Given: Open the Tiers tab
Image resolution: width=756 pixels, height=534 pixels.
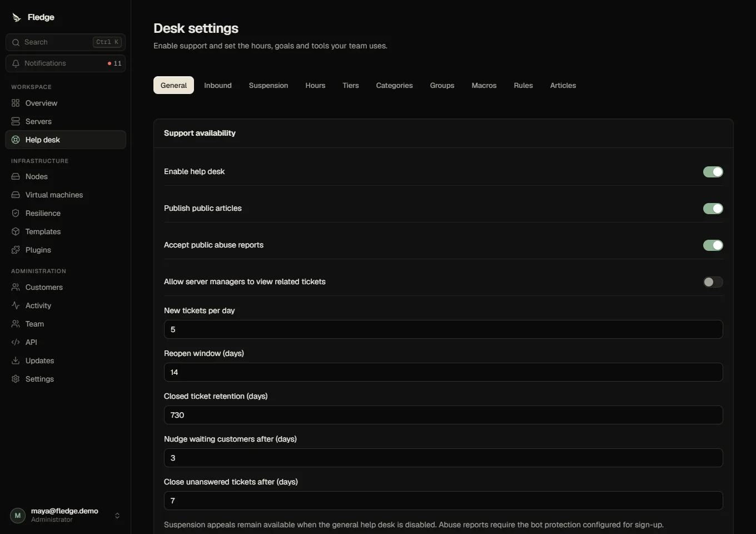Looking at the screenshot, I should (351, 85).
